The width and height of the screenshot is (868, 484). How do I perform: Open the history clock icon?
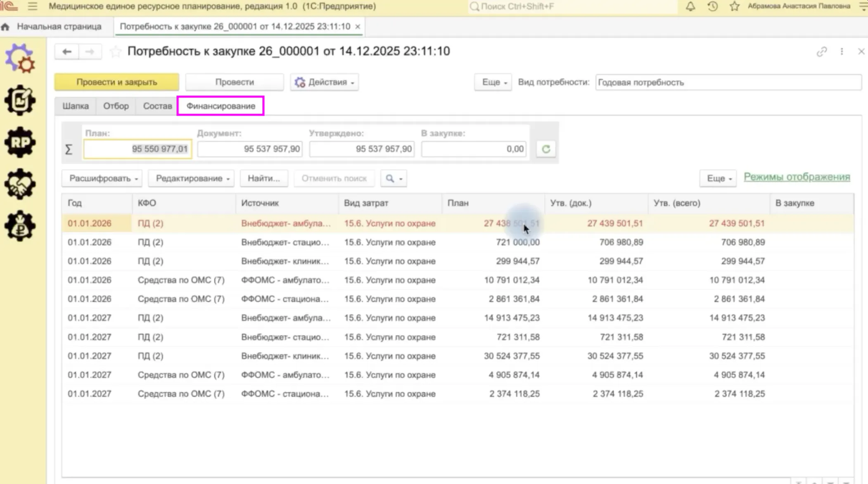(x=712, y=6)
